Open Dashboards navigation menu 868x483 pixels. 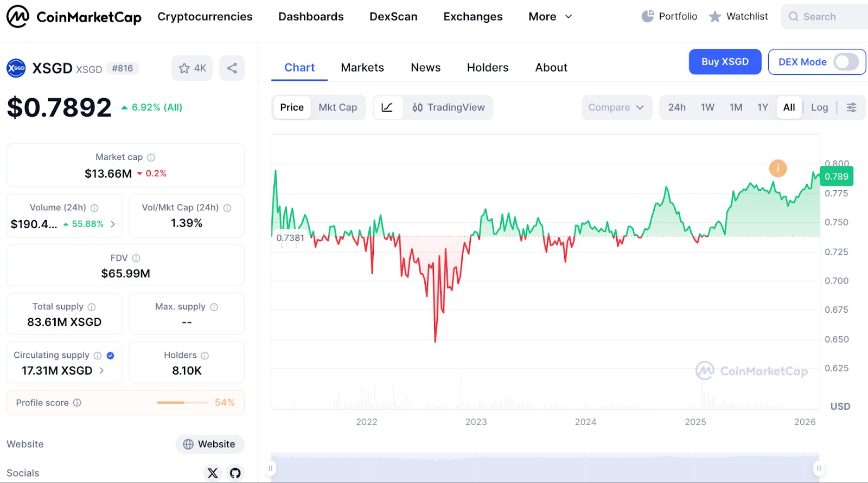pyautogui.click(x=311, y=17)
